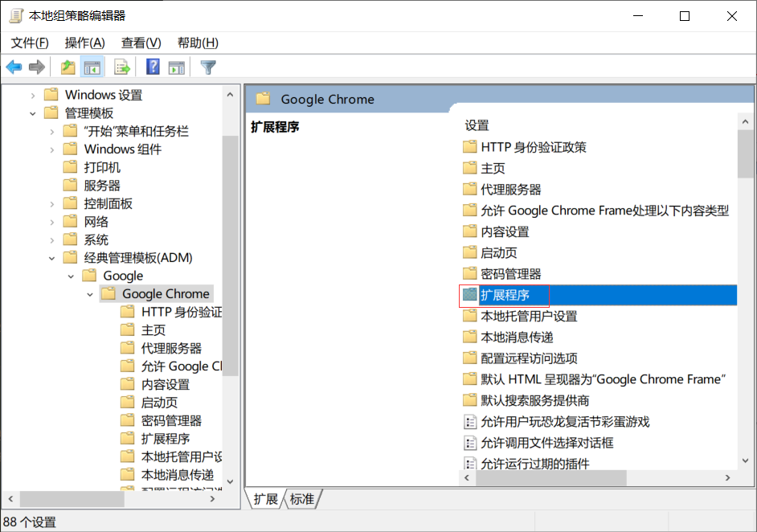Click the folder icon beside 配置远程访问选项

tap(470, 358)
